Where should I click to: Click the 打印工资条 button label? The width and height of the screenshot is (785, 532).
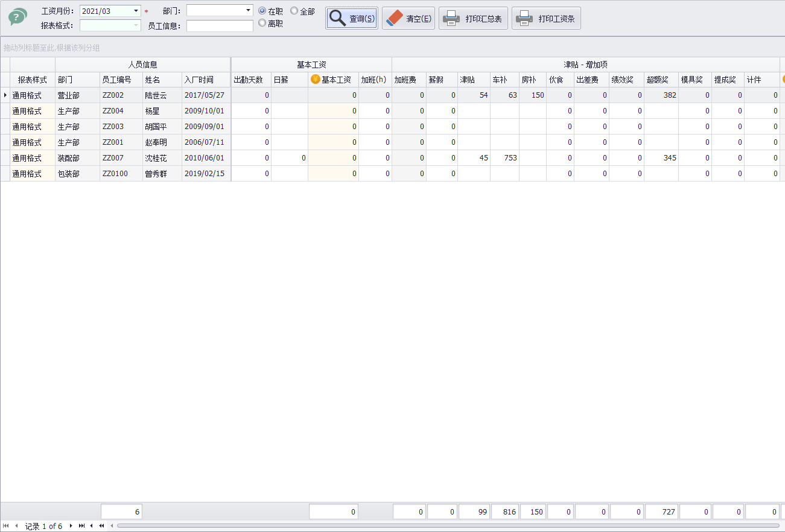click(x=556, y=19)
